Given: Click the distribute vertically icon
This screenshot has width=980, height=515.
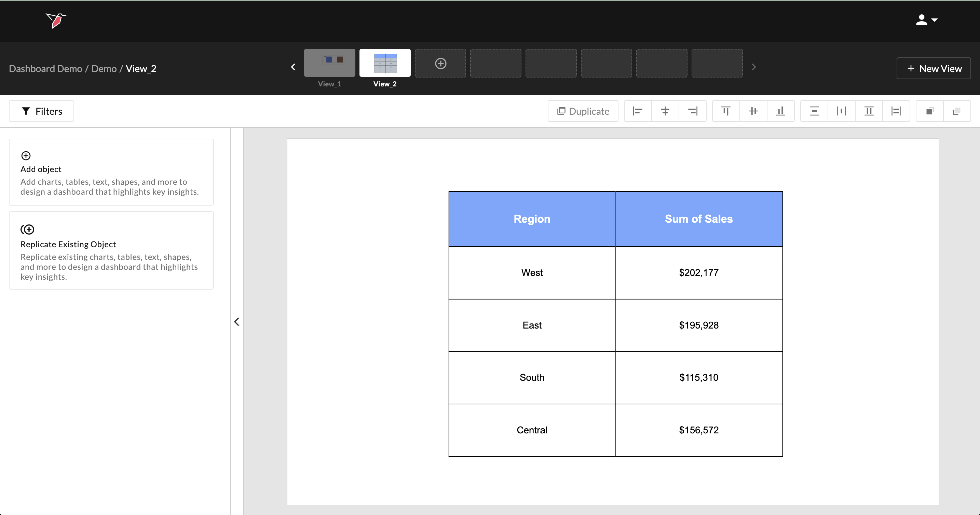Looking at the screenshot, I should tap(814, 111).
